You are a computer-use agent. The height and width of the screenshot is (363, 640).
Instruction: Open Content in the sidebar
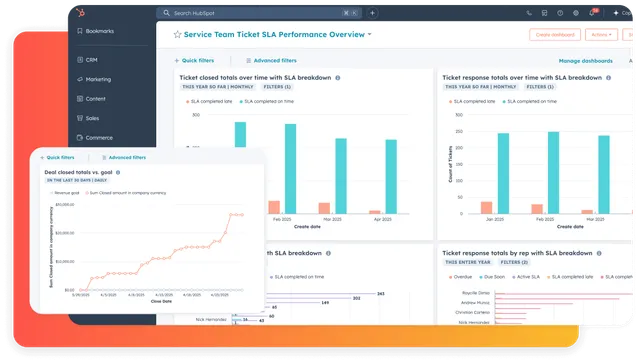click(x=91, y=99)
